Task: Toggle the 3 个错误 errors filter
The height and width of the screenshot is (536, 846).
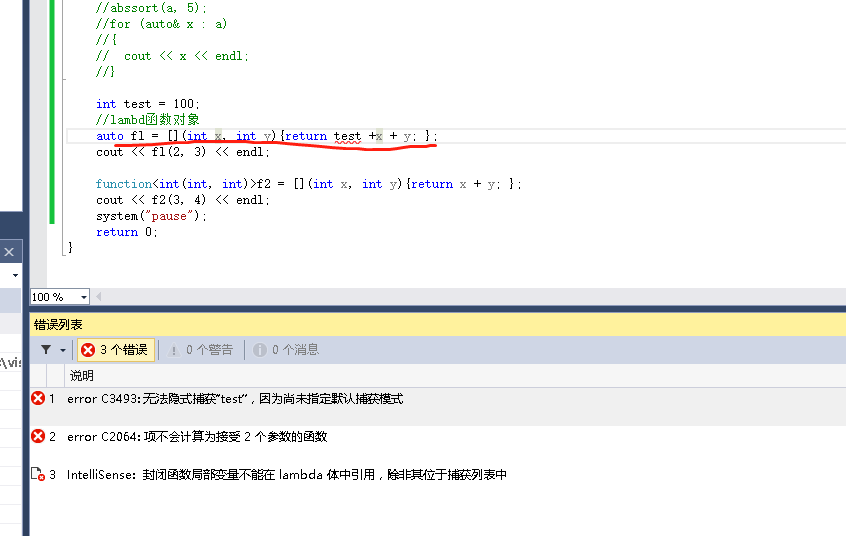Action: point(115,350)
